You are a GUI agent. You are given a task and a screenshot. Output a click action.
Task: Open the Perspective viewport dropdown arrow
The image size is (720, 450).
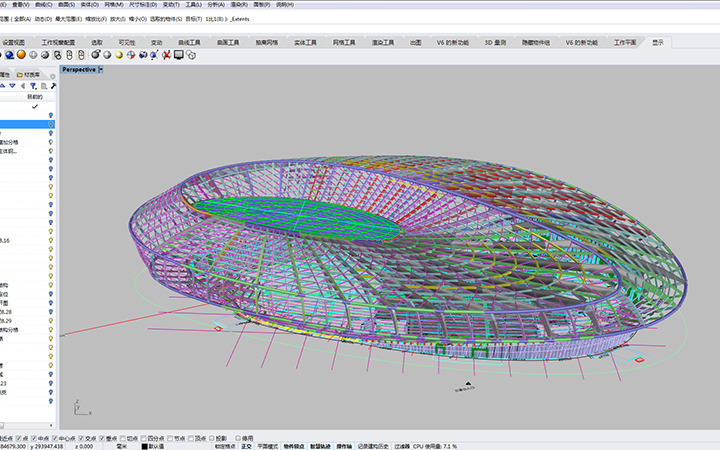tap(101, 70)
